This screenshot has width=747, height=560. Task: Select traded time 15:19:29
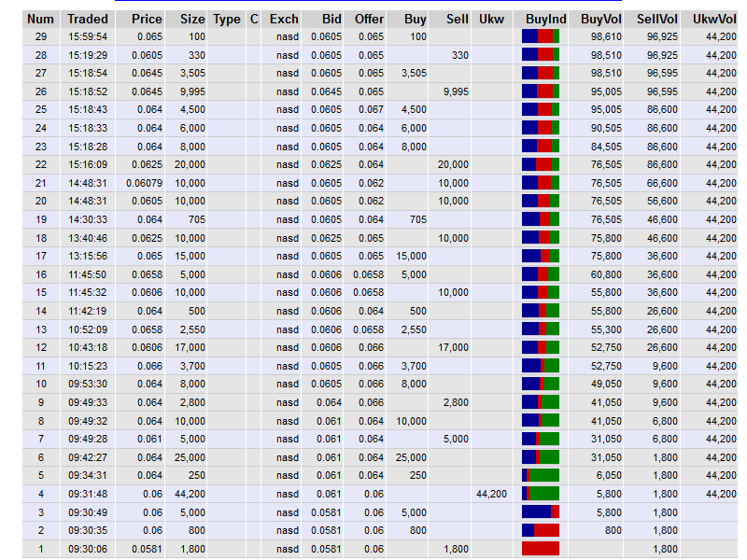pyautogui.click(x=88, y=55)
